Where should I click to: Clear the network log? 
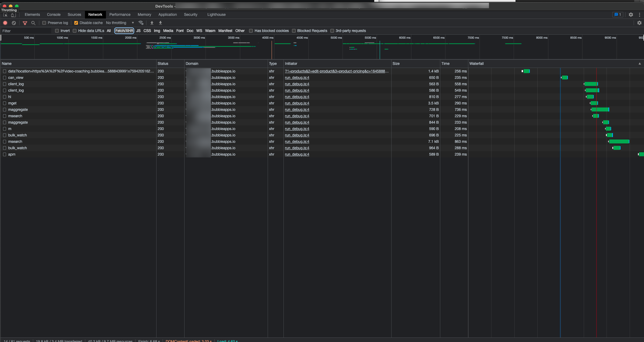pos(14,23)
